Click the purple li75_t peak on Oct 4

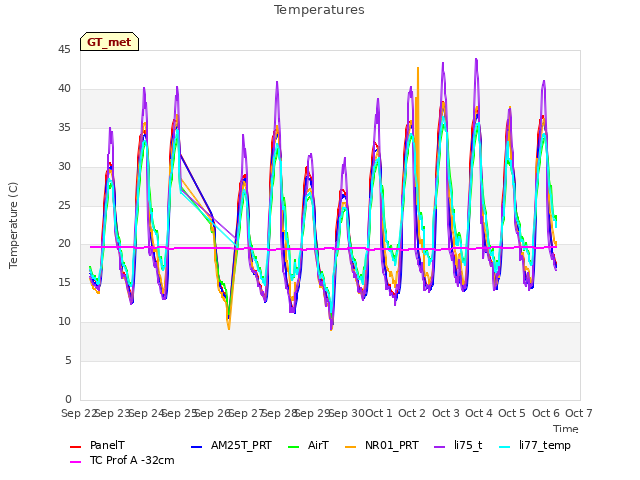(476, 60)
